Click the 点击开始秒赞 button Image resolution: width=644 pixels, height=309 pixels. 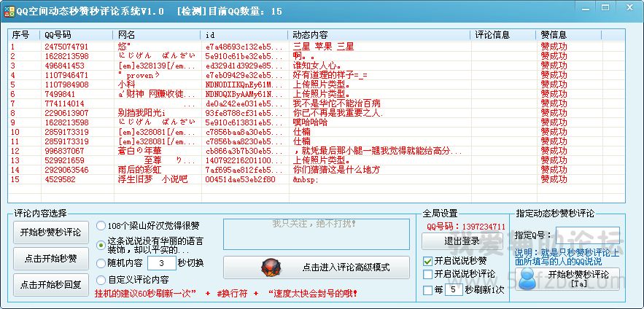[51, 259]
